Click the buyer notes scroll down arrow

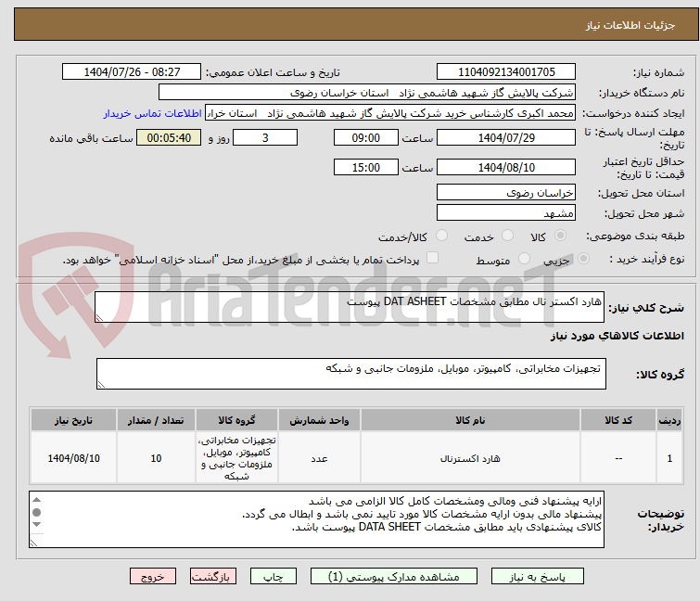tap(36, 524)
